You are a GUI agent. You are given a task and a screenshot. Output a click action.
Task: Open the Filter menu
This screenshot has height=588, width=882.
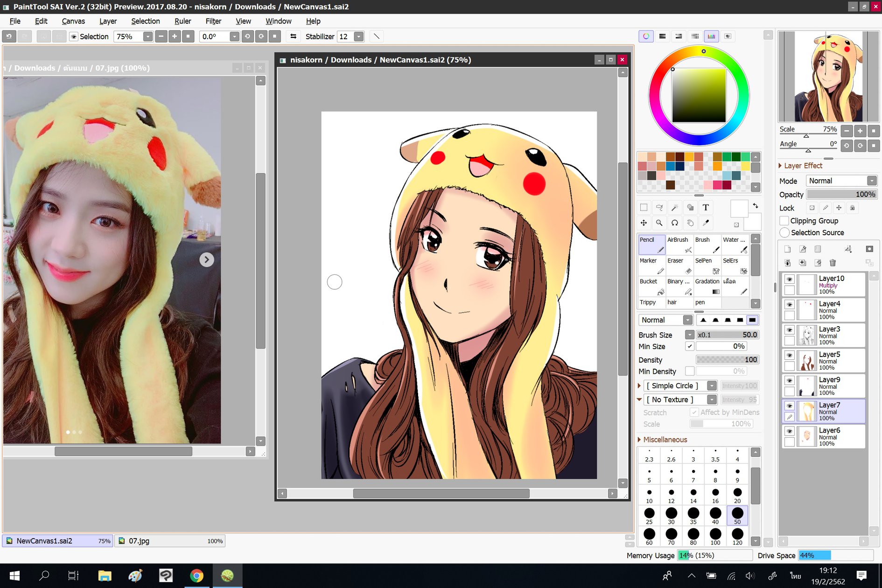point(213,21)
